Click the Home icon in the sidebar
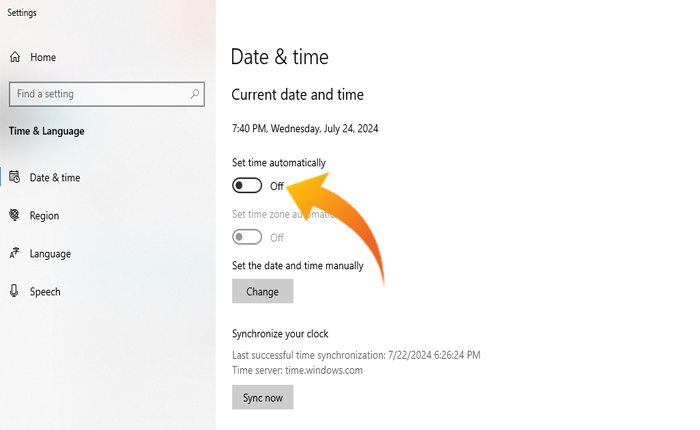This screenshot has height=430, width=700. [x=15, y=57]
